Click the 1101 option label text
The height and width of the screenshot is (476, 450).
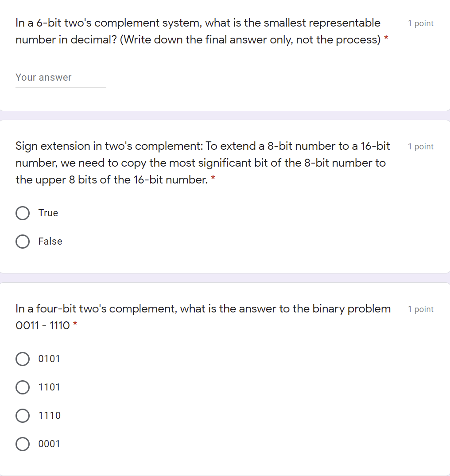50,387
